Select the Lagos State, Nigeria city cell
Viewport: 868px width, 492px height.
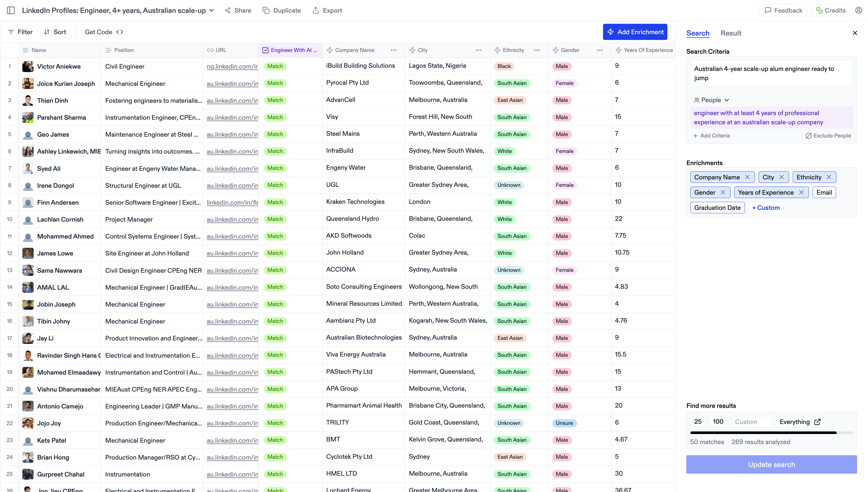click(x=447, y=66)
